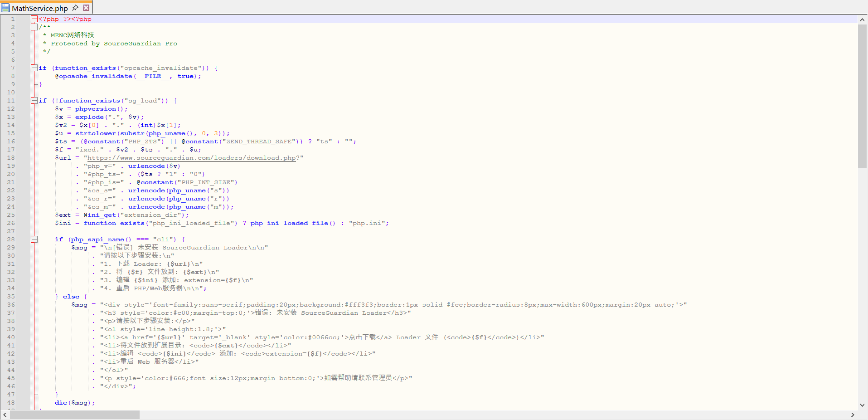This screenshot has height=420, width=868.
Task: Click the horizontal scrollbar left arrow
Action: 5,415
